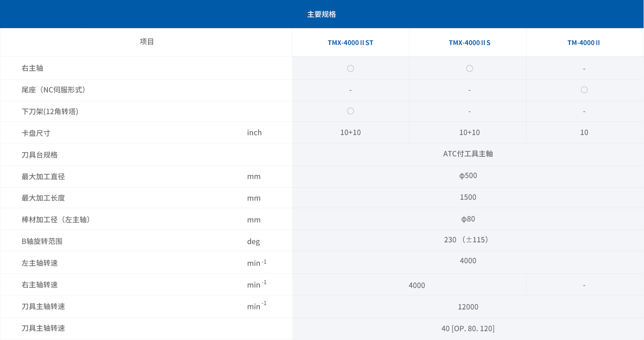
Task: Click the circle mark for 右主轴 under TMX-4000 II ST
Action: coord(350,68)
